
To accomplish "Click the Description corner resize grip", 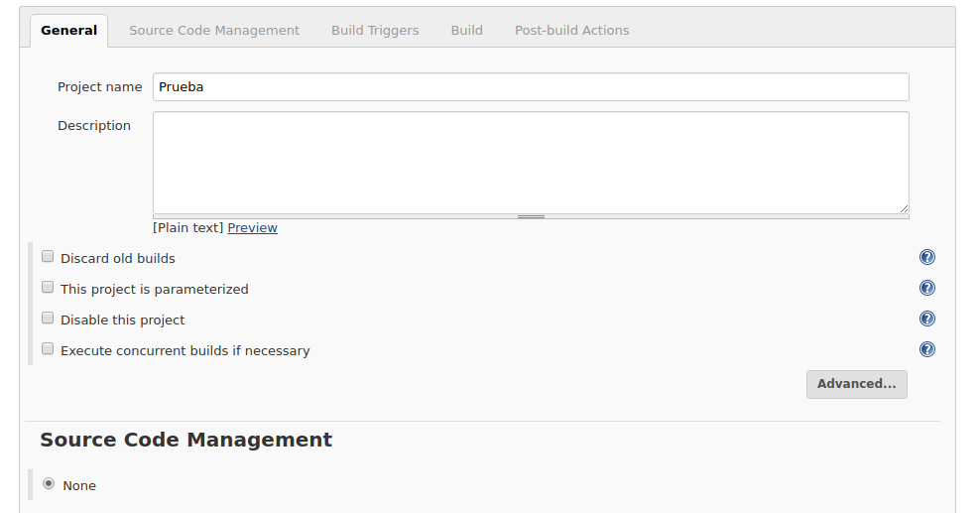I will [904, 209].
